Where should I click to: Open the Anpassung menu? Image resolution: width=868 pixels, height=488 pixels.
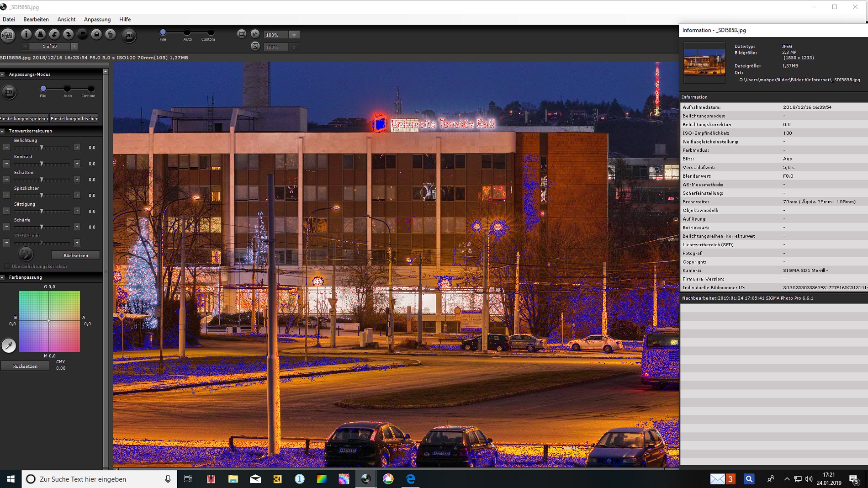pyautogui.click(x=97, y=19)
